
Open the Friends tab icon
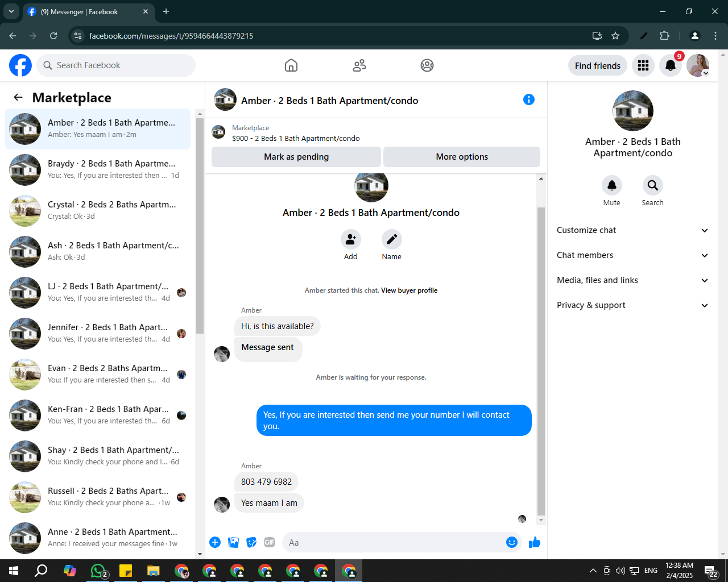359,65
